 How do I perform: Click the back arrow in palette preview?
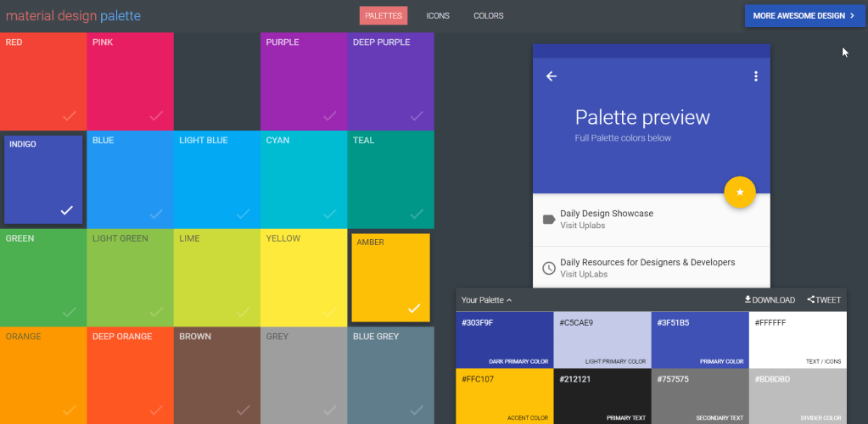pos(552,76)
